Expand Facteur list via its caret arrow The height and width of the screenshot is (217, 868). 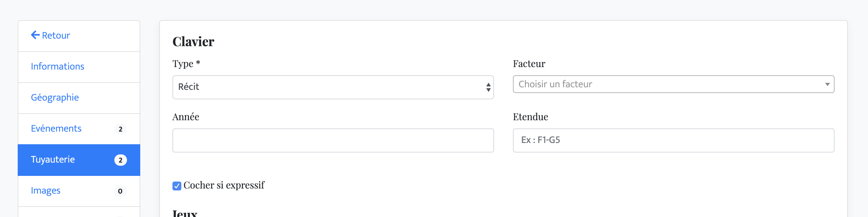coord(827,84)
